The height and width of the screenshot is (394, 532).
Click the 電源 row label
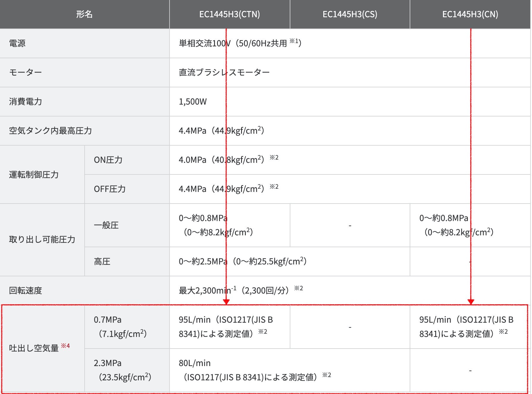point(17,43)
